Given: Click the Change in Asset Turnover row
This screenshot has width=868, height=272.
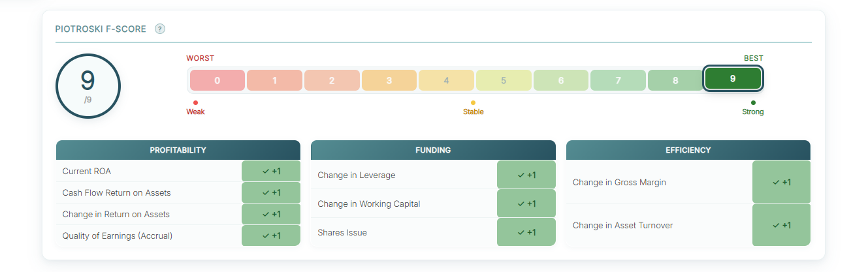Looking at the screenshot, I should (688, 225).
